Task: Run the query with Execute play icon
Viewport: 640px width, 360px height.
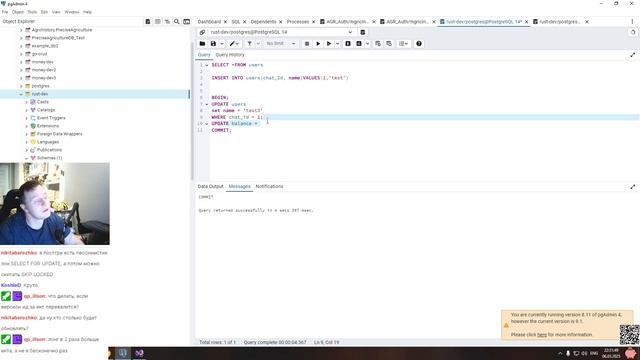Action: click(318, 44)
